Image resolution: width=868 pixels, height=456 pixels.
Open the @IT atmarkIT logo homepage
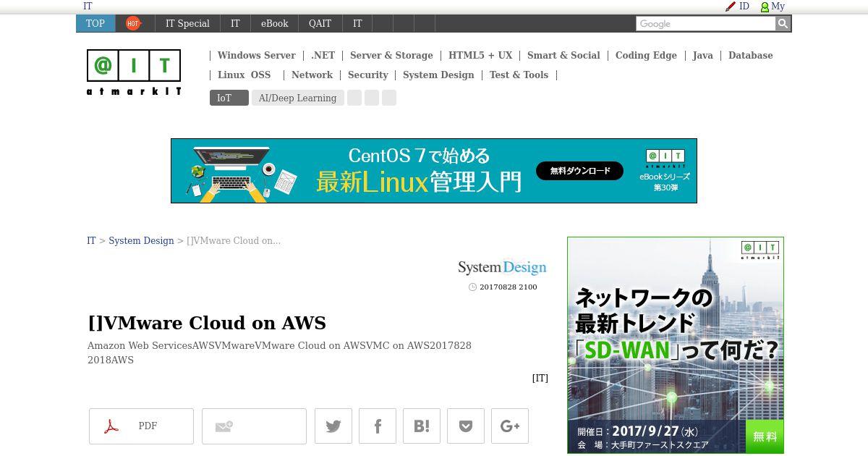[x=134, y=72]
